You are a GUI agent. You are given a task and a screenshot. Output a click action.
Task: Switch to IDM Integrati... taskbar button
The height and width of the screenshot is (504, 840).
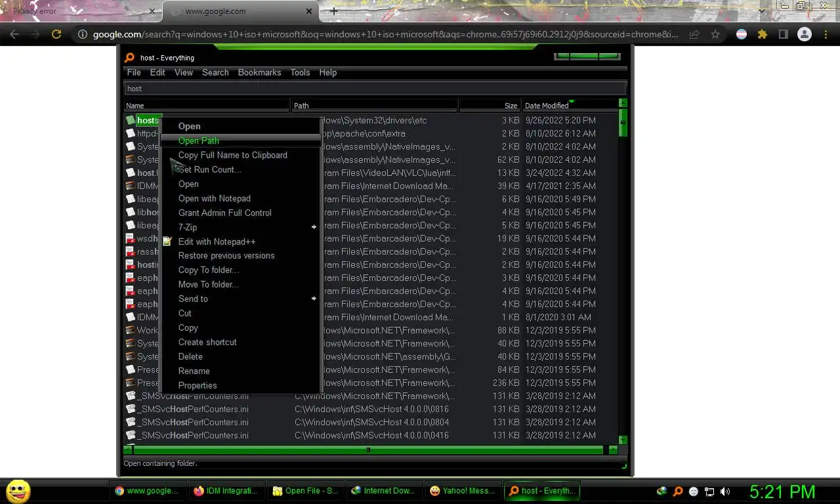[x=226, y=490]
